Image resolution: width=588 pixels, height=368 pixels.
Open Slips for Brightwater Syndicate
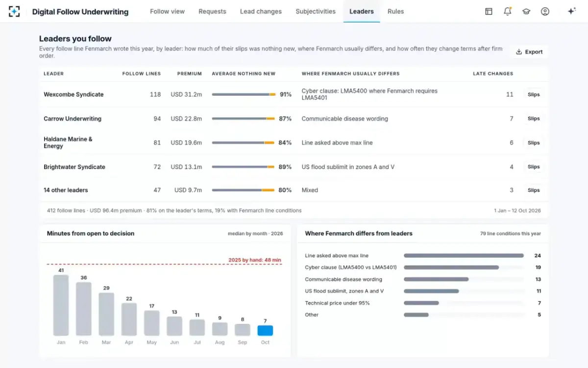pos(534,167)
